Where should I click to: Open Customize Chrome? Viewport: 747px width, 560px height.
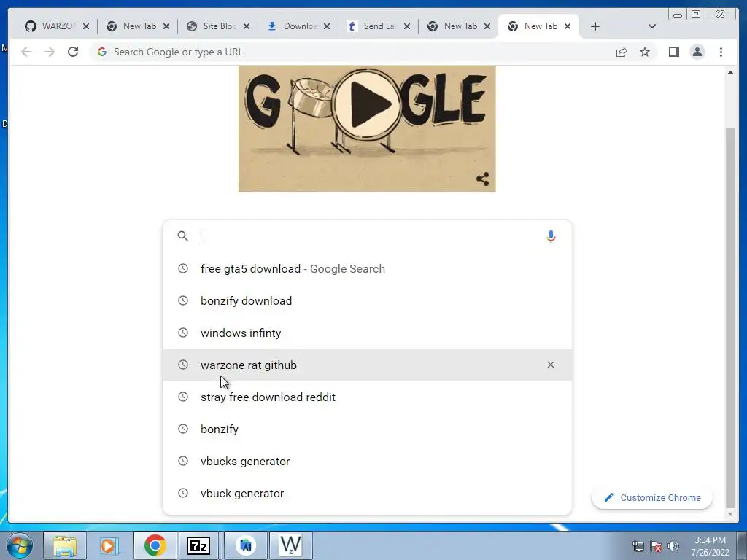pos(651,497)
